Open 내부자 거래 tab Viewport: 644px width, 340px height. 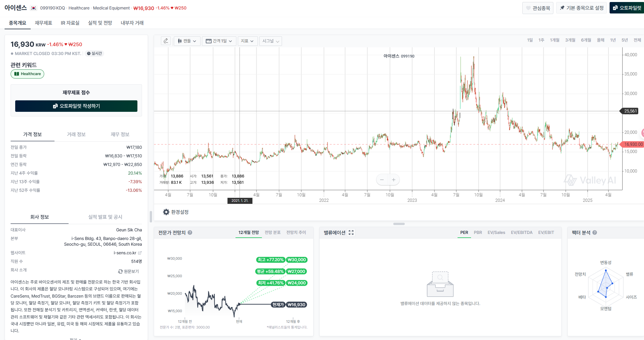pyautogui.click(x=132, y=23)
